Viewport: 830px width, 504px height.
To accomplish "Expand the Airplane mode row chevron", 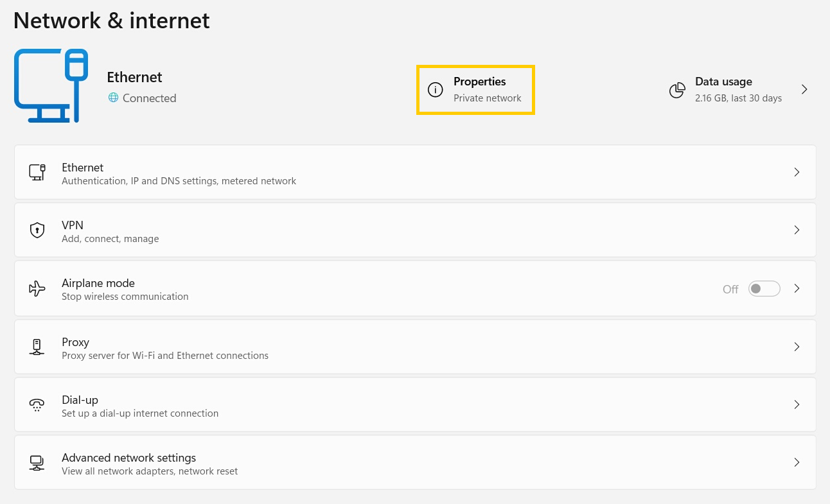I will [797, 289].
